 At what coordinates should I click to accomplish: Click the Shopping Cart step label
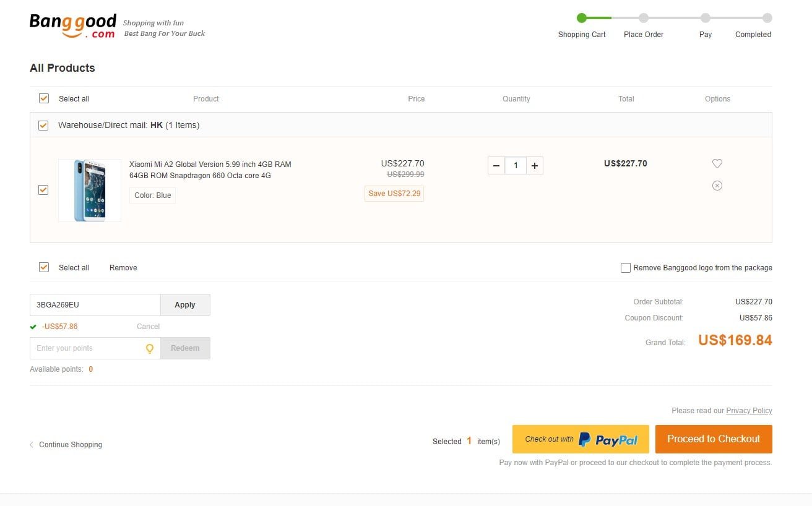(582, 35)
